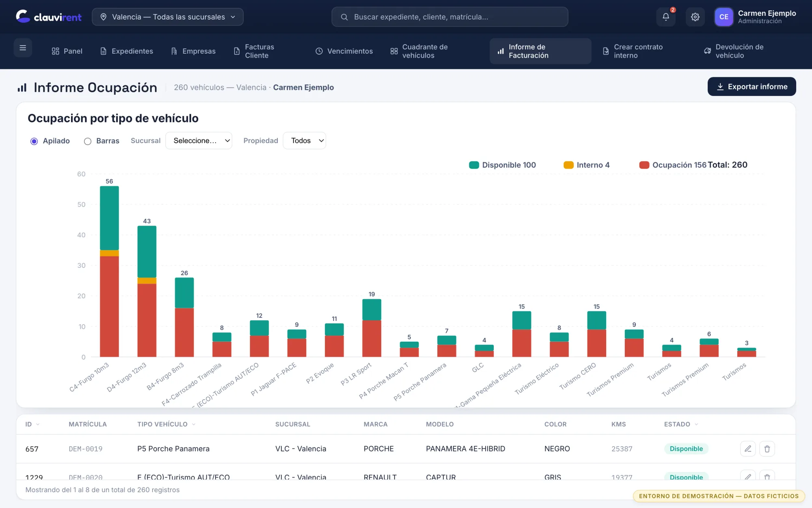Click the Informe Ocupación chart icon
The height and width of the screenshot is (508, 812).
click(22, 87)
